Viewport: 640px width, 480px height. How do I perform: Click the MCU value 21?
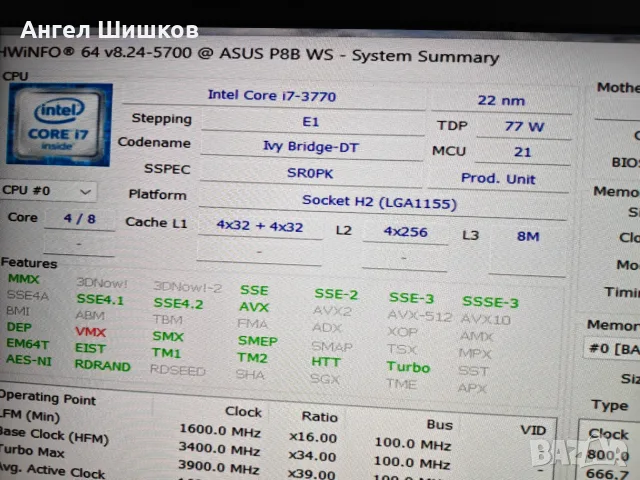[522, 152]
